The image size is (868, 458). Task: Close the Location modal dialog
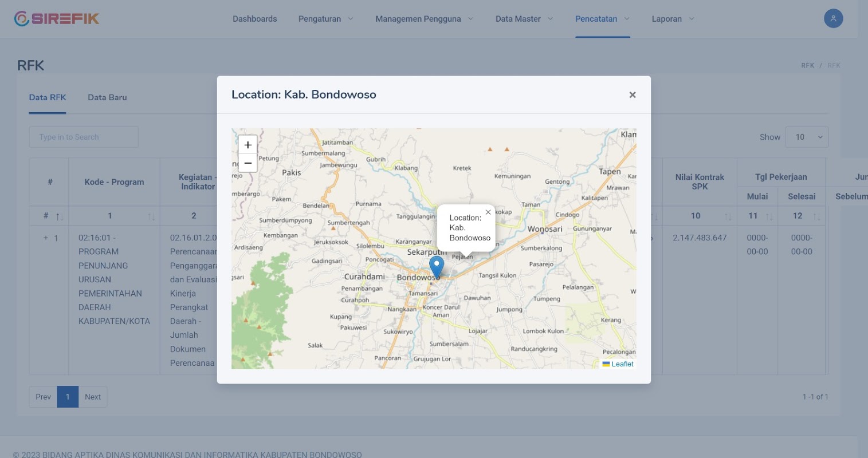633,95
